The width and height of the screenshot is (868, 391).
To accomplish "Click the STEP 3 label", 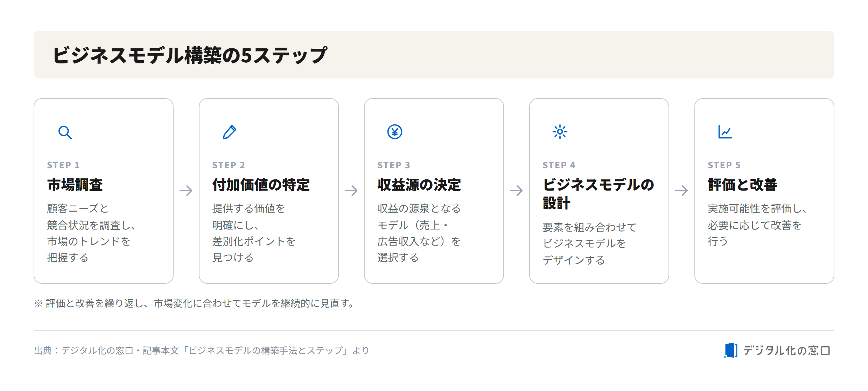I will (394, 165).
